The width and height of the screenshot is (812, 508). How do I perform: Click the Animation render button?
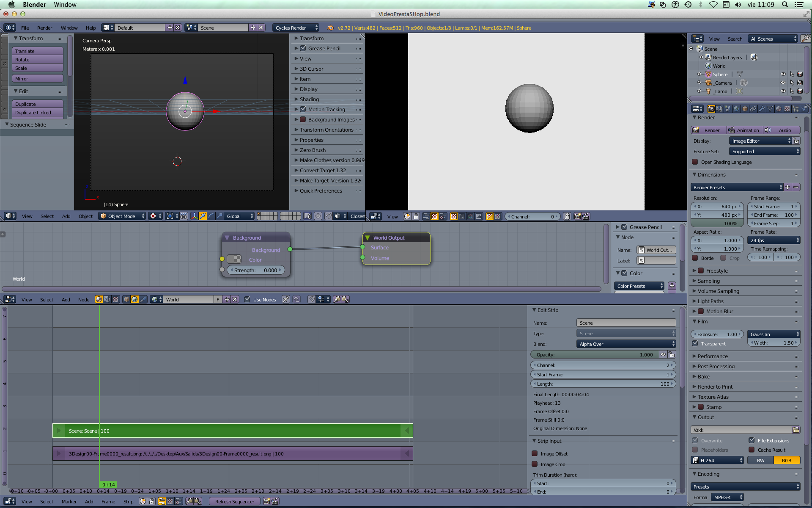point(744,130)
